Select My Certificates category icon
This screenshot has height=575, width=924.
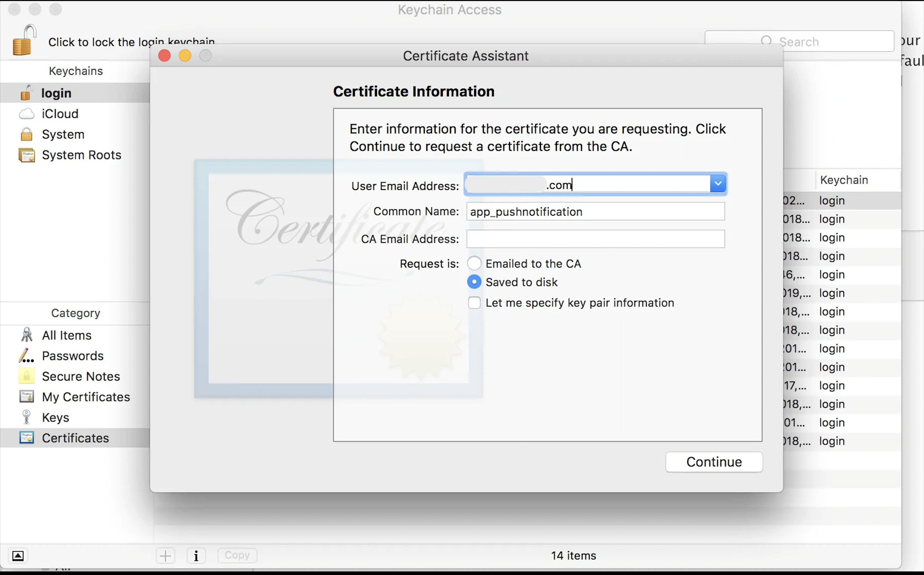click(27, 397)
